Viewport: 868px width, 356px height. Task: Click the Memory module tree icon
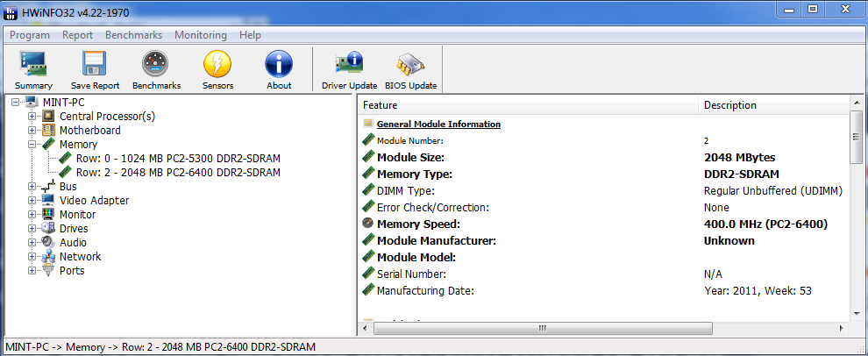49,145
